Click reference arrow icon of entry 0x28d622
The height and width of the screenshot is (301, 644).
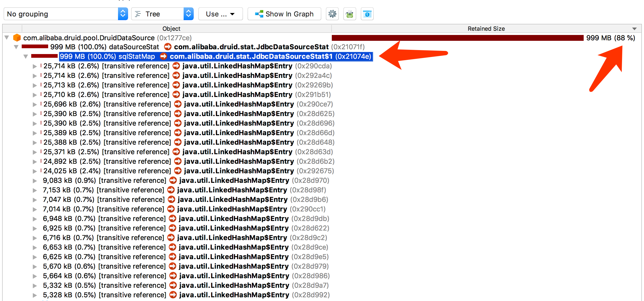173,228
